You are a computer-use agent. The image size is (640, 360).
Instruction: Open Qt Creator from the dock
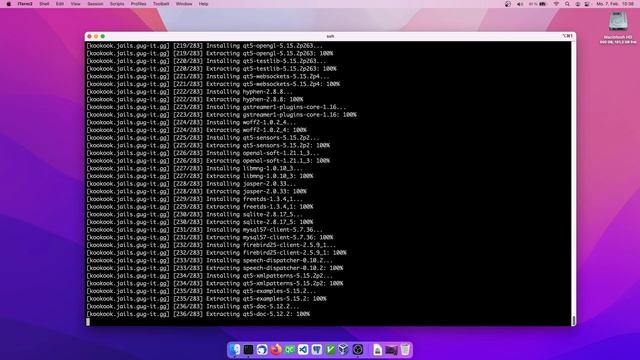click(x=289, y=350)
